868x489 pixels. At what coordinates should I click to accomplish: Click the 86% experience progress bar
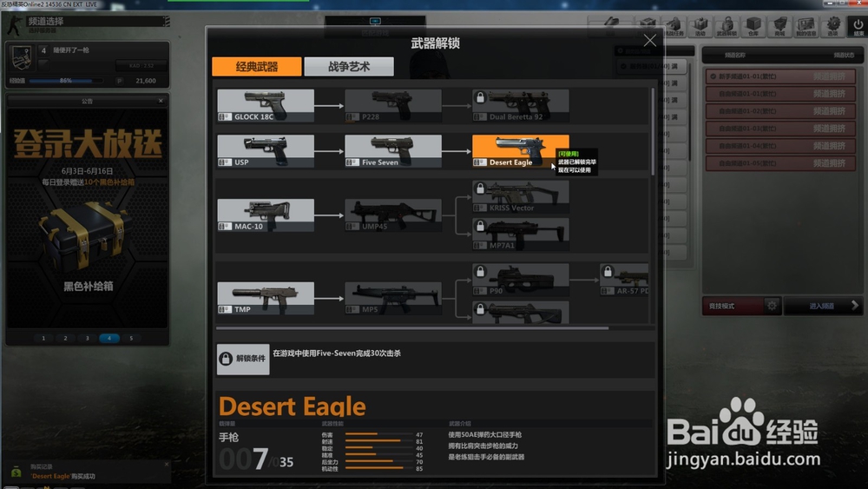(67, 81)
